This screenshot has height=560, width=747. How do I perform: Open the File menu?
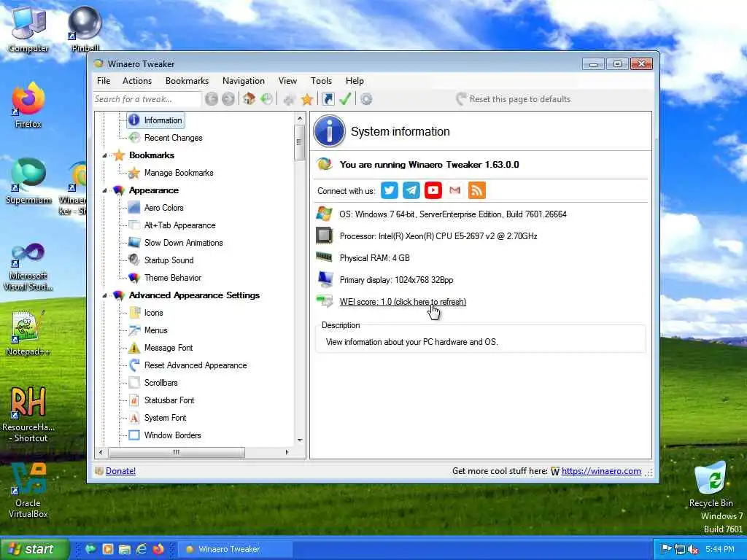pyautogui.click(x=104, y=81)
